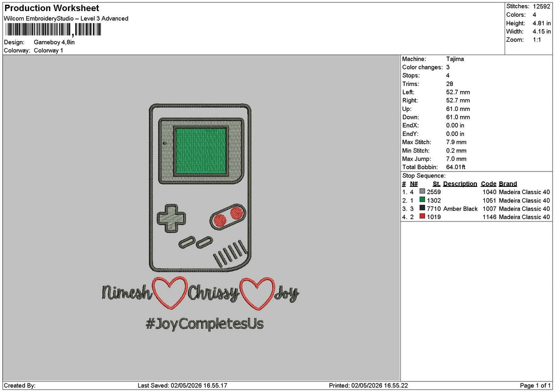Click the 'Stop Sequence:' heading

pyautogui.click(x=424, y=176)
